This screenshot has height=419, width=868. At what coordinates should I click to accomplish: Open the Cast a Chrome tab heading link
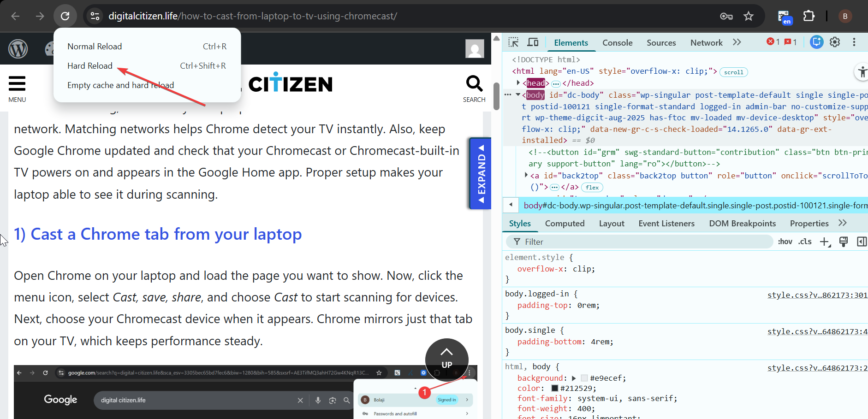pos(158,234)
